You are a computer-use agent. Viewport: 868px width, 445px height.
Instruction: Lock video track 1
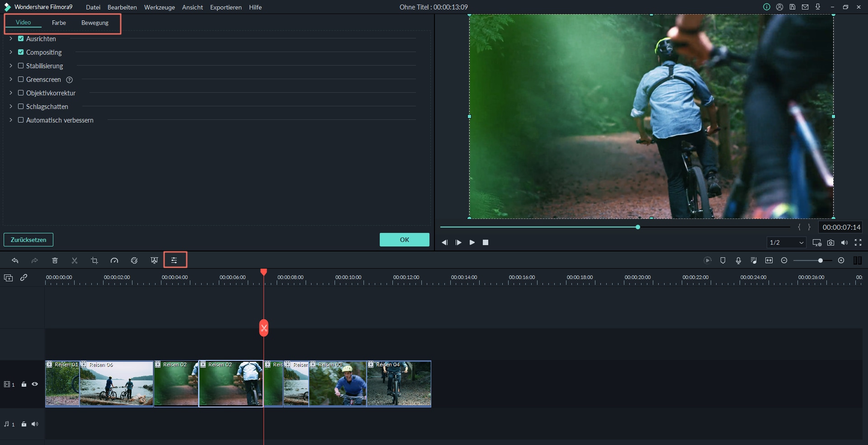24,384
